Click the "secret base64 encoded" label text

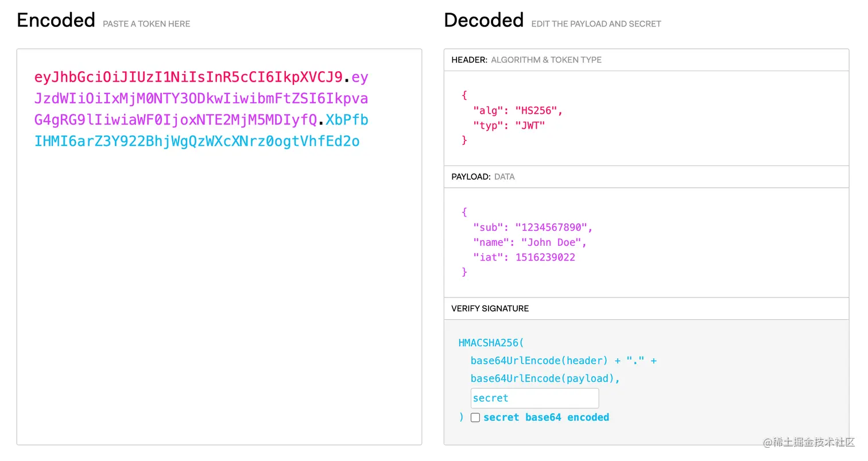(x=546, y=417)
